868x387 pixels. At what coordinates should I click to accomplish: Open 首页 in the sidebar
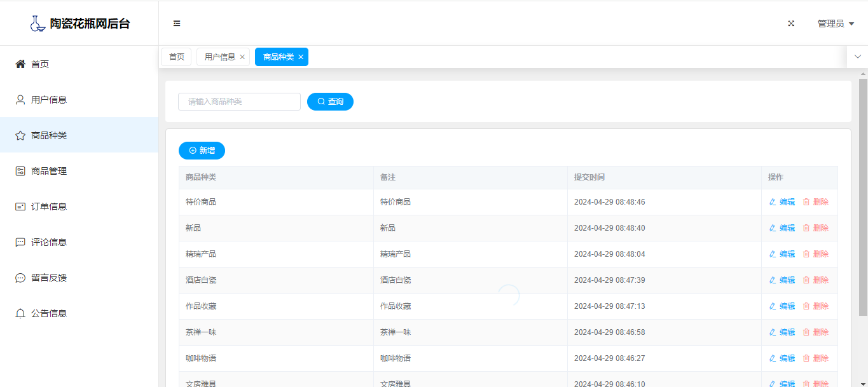[x=79, y=64]
